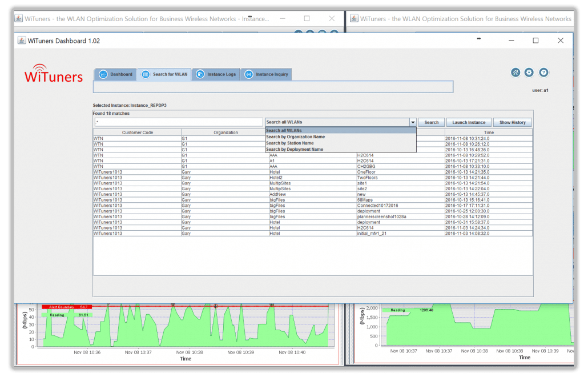
Task: Open the Instance Inquiry tab
Action: point(266,74)
